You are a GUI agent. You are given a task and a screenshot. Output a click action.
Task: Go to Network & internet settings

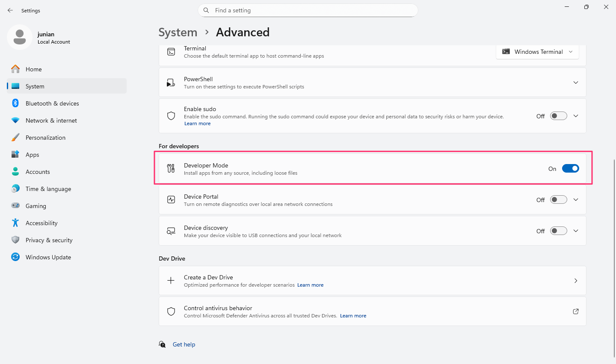(67, 120)
